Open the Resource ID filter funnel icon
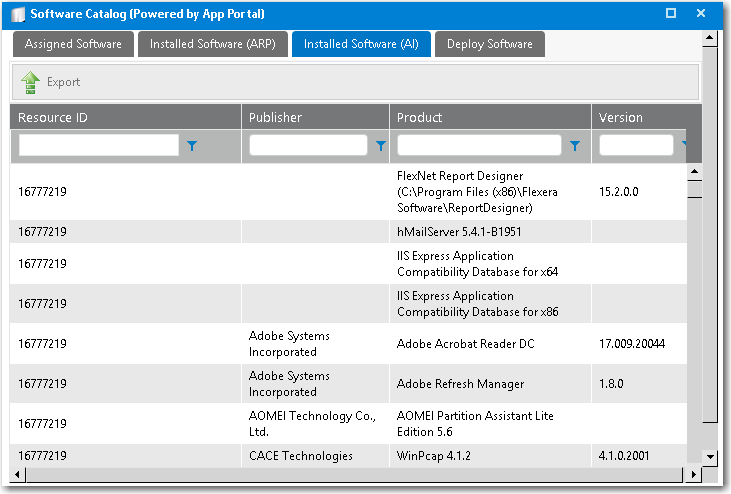The height and width of the screenshot is (494, 731). click(x=192, y=146)
